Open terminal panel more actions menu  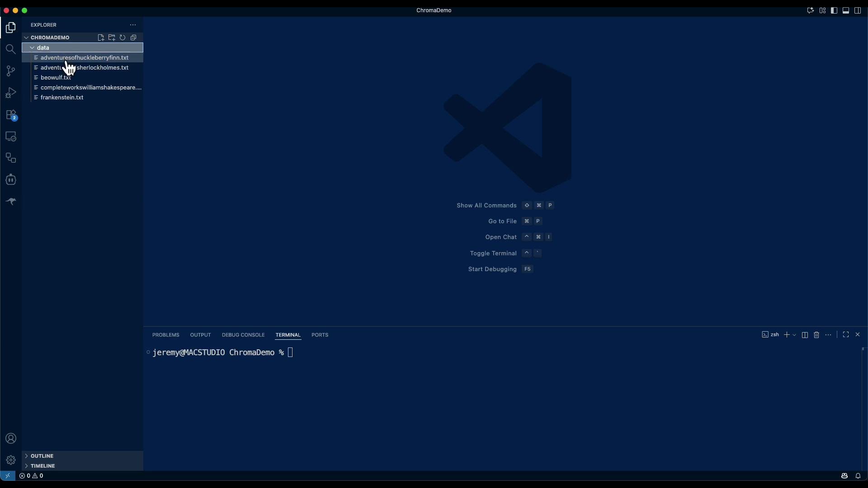pyautogui.click(x=828, y=335)
